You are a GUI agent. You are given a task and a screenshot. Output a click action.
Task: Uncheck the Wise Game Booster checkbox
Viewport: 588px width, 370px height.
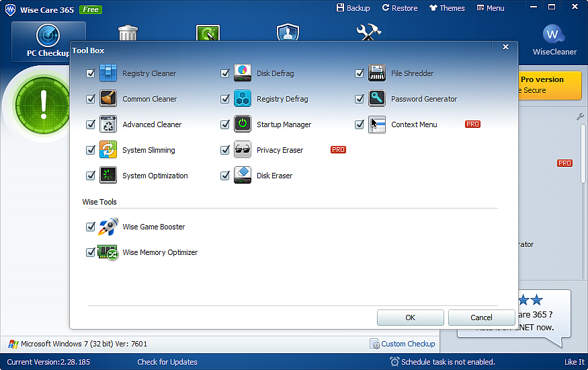[x=91, y=227]
